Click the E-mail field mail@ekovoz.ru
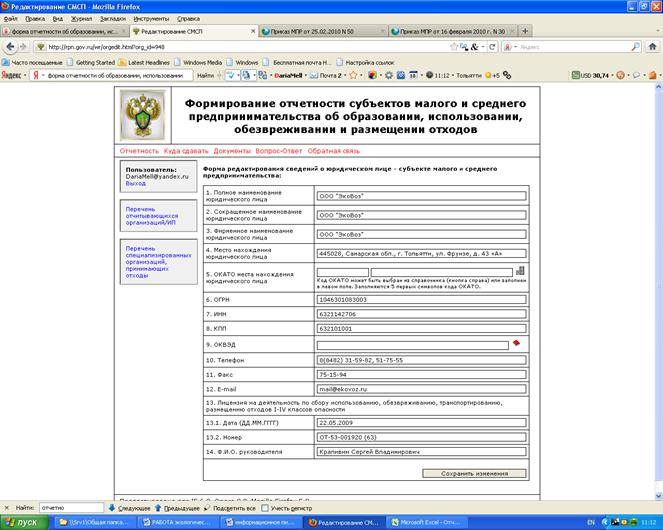The image size is (663, 530). (x=421, y=389)
